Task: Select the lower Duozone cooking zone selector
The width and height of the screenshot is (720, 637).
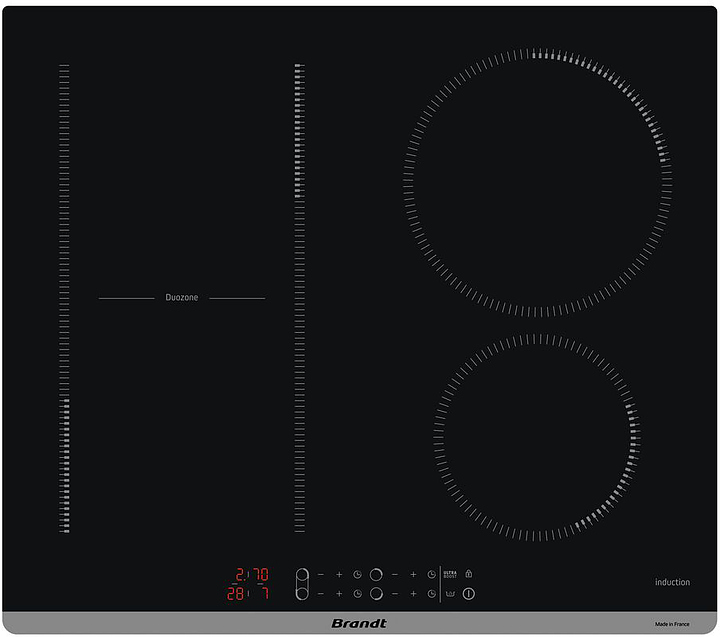Action: tap(302, 594)
